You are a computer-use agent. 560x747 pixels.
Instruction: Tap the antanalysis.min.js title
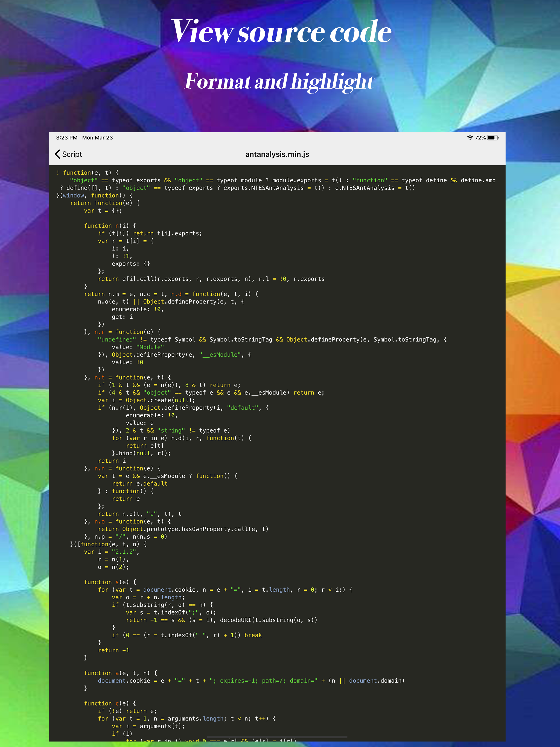click(x=277, y=154)
